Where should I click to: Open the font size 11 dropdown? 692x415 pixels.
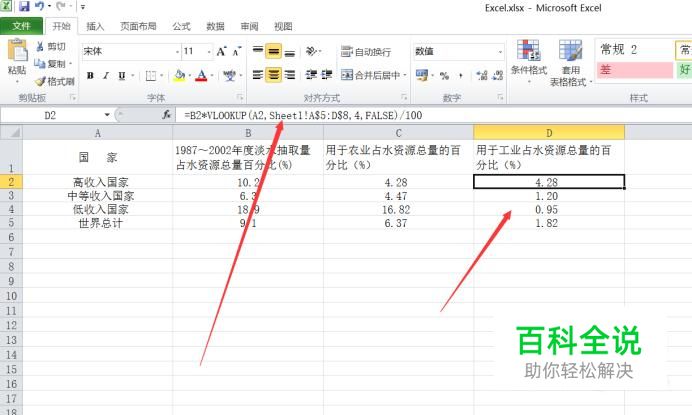(x=209, y=52)
